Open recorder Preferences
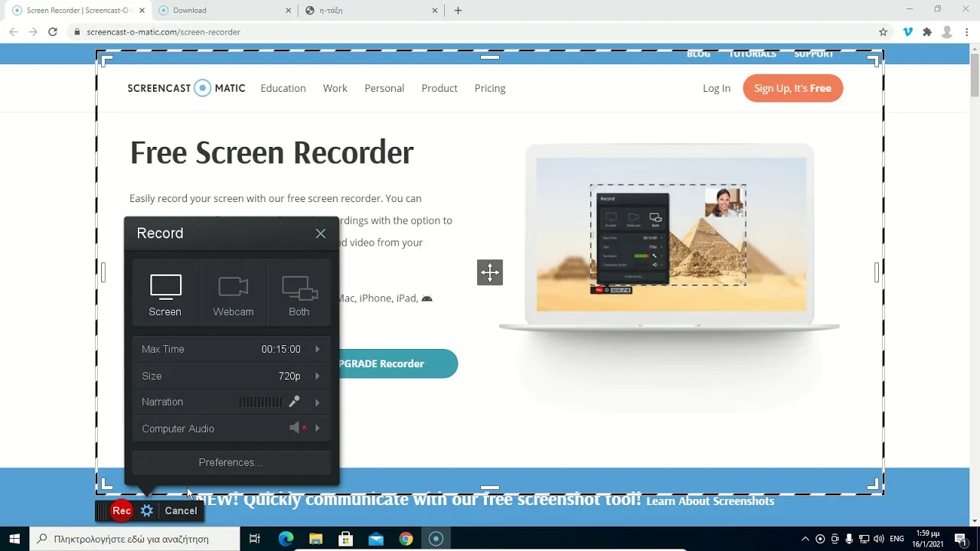980x551 pixels. 230,462
